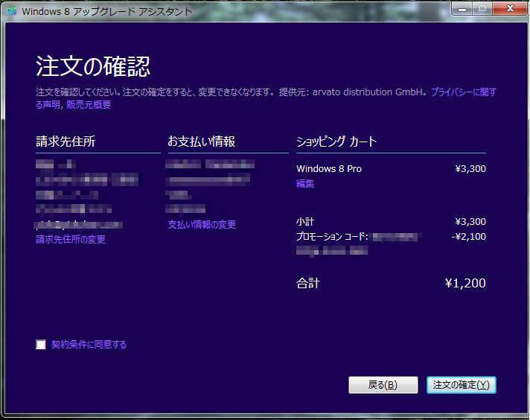530x420 pixels.
Task: Click the プロモーション コード label
Action: [x=332, y=236]
